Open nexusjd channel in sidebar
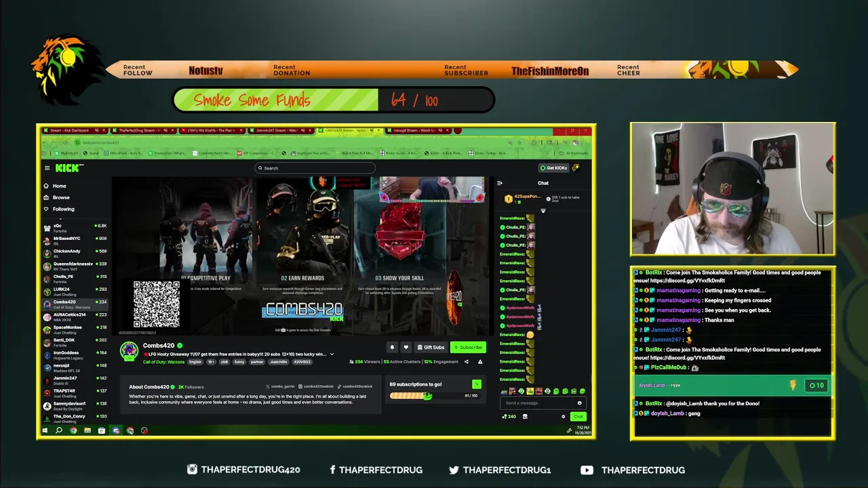Screen dimensions: 868x488 [x=75, y=368]
